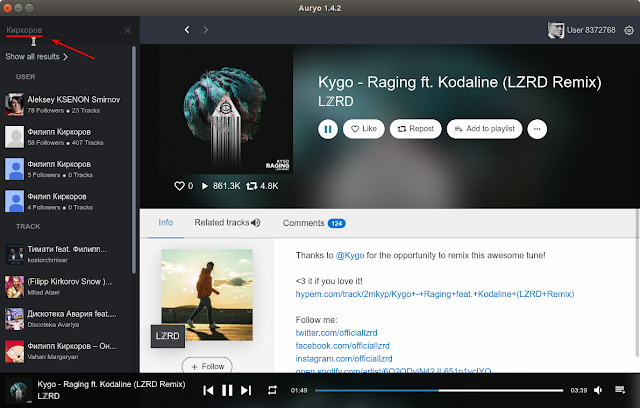This screenshot has width=640, height=408.
Task: Open the hypem.com track link
Action: 435,294
